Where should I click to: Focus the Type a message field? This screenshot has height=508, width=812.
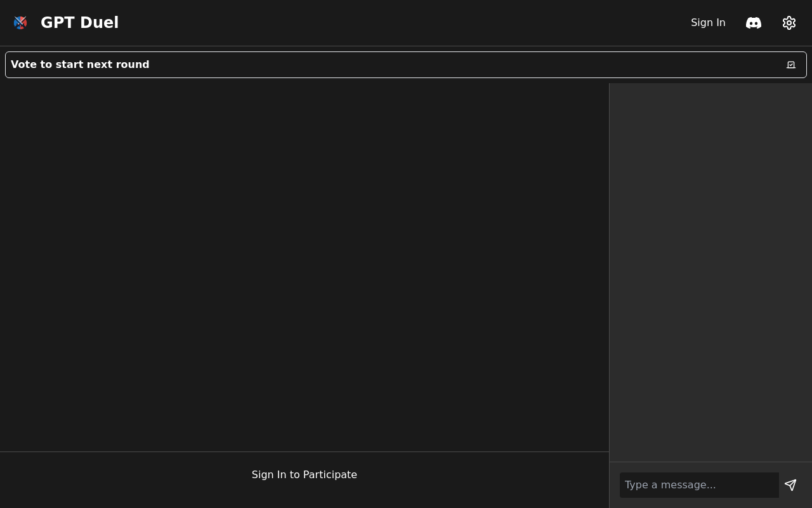coord(698,485)
